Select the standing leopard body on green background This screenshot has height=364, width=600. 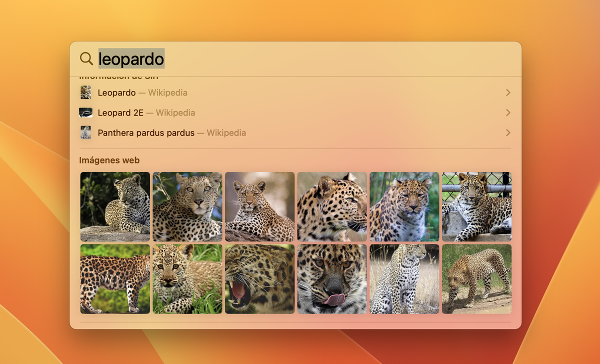[115, 279]
